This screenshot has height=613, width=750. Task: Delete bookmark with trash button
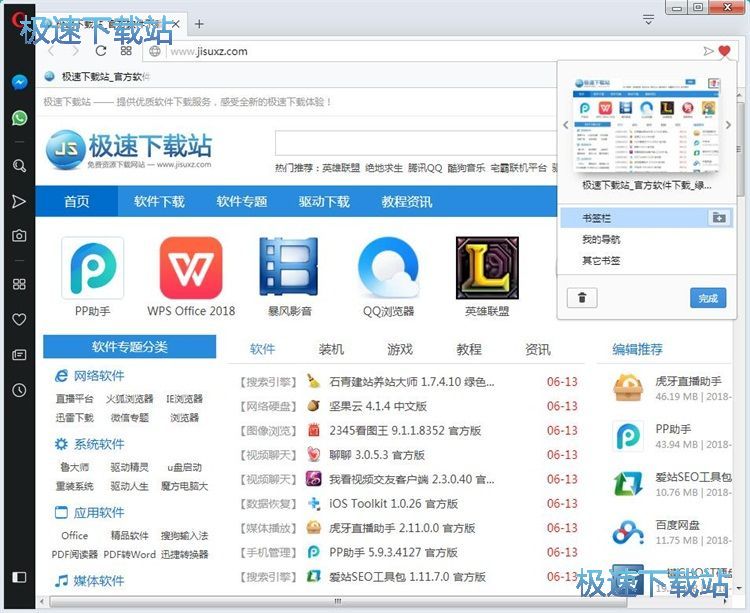(x=582, y=298)
